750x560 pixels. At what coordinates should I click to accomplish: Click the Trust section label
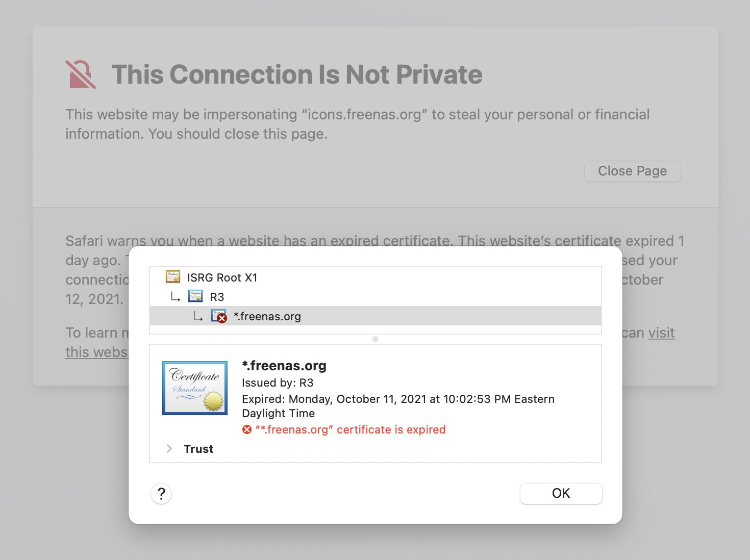(198, 449)
